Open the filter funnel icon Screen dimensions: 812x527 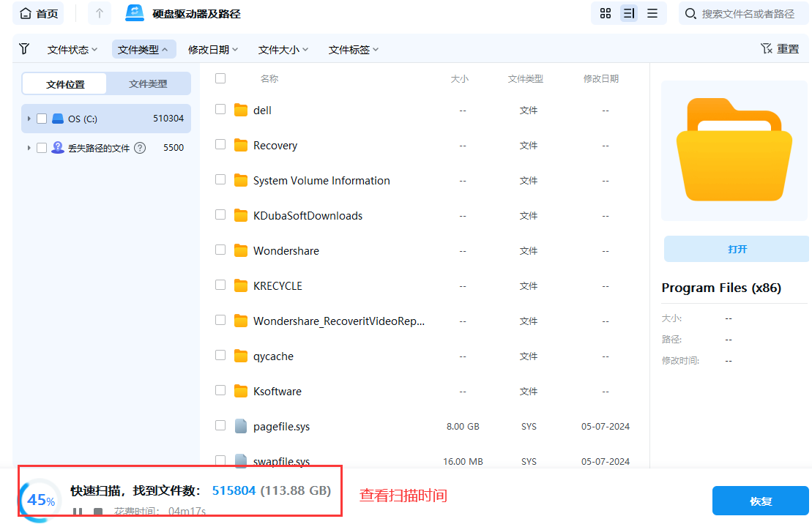tap(24, 48)
